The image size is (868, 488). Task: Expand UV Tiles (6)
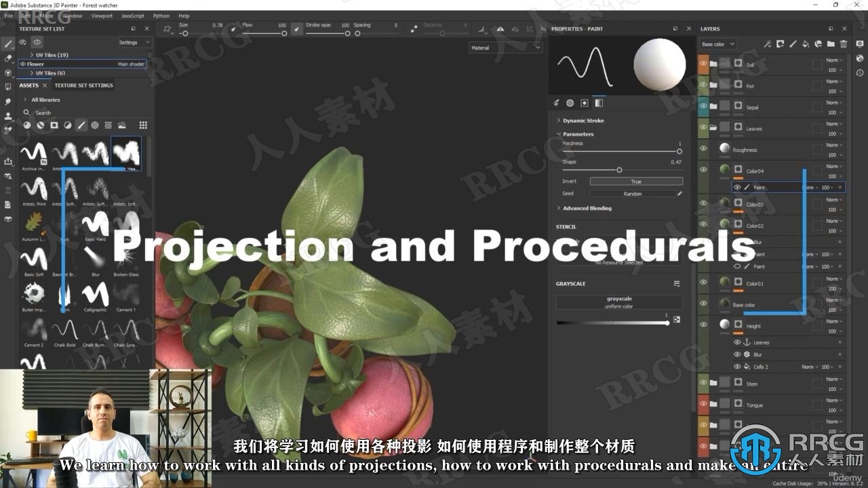pos(32,73)
